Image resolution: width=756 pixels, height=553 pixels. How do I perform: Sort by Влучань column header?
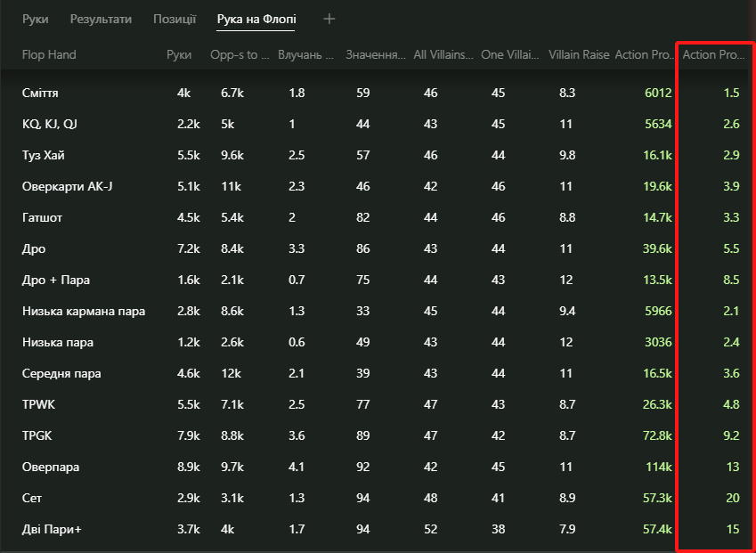(x=305, y=55)
